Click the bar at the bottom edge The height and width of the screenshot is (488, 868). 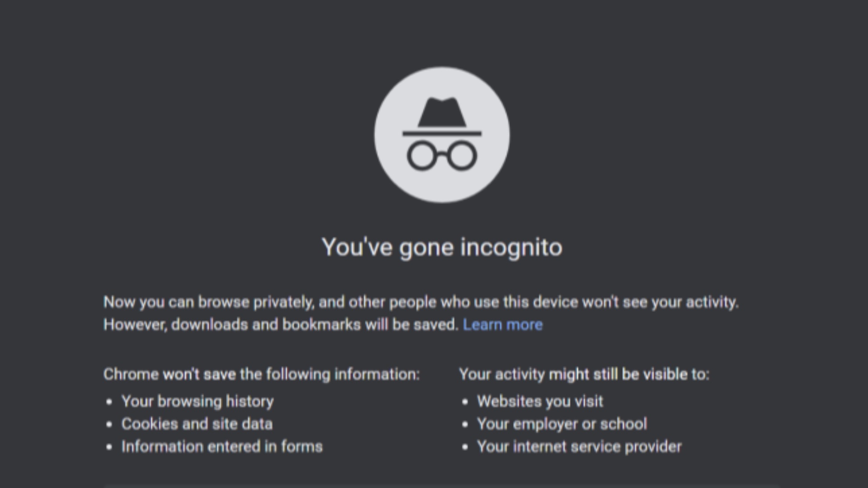(x=434, y=486)
